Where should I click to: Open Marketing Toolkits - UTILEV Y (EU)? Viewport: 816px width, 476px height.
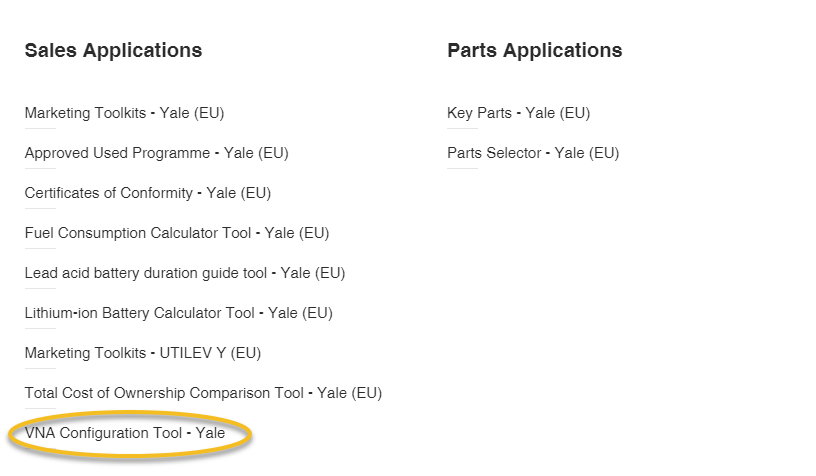(x=143, y=353)
